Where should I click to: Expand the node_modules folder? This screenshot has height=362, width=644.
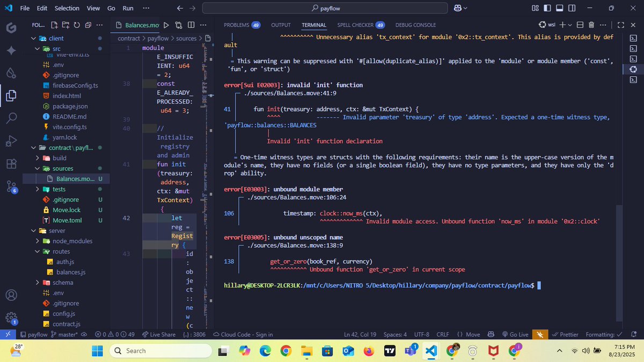(x=38, y=241)
